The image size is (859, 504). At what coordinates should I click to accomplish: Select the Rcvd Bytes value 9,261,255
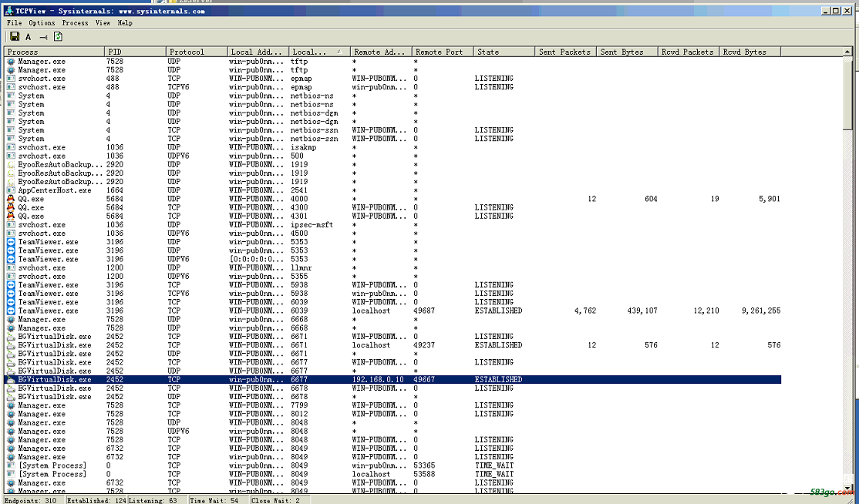[761, 311]
